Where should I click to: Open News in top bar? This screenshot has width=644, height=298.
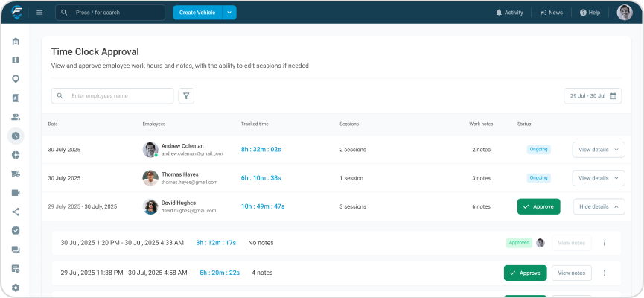(551, 13)
